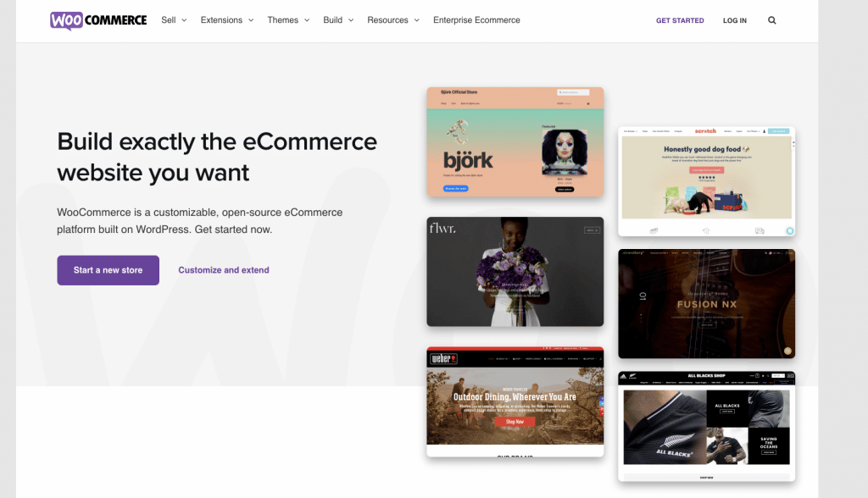Open the search magnifier icon
Viewport: 868px width, 498px height.
coord(771,19)
